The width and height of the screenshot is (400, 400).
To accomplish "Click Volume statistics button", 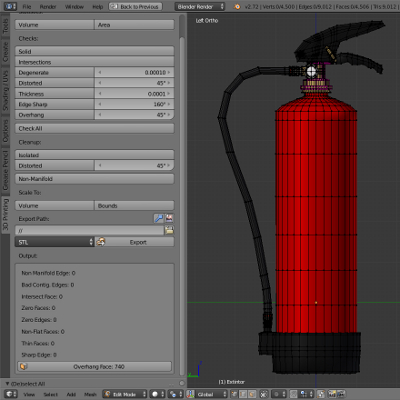I will [54, 25].
